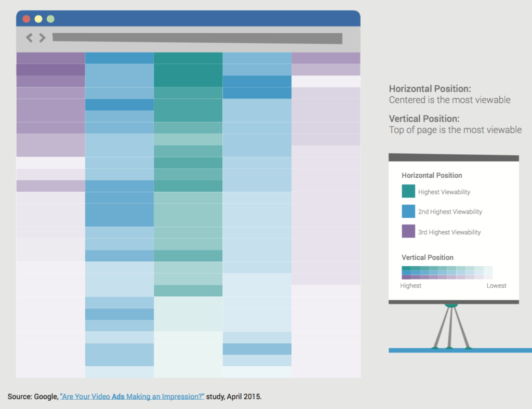Screen dimensions: 532x409
Task: Click the "Highest Viewability" legend label
Action: point(444,192)
